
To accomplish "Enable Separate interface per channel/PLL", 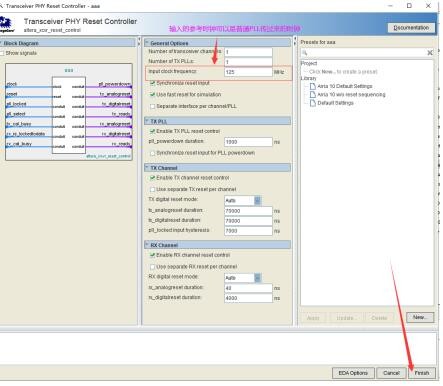I will (153, 106).
